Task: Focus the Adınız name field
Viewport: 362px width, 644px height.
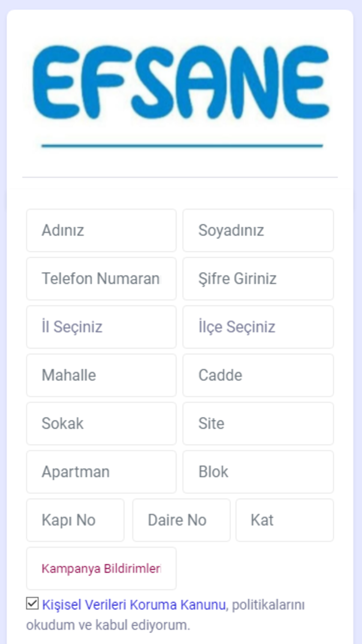Action: click(x=101, y=230)
